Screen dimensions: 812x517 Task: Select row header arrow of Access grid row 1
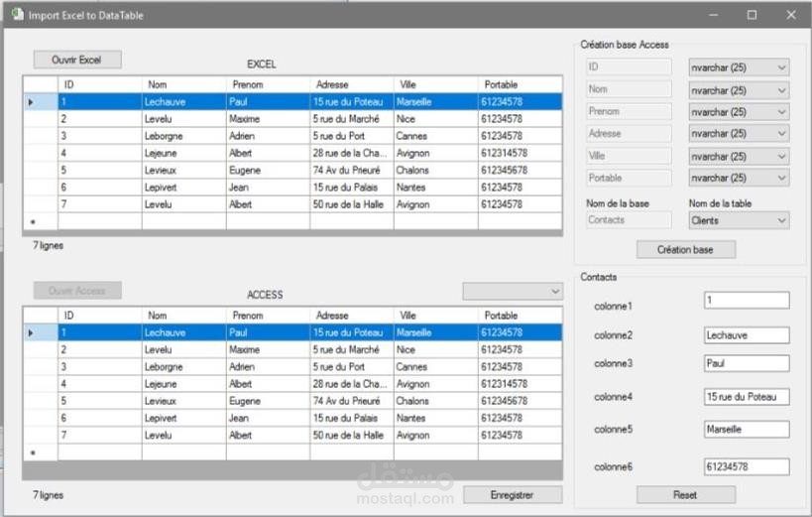coord(41,332)
